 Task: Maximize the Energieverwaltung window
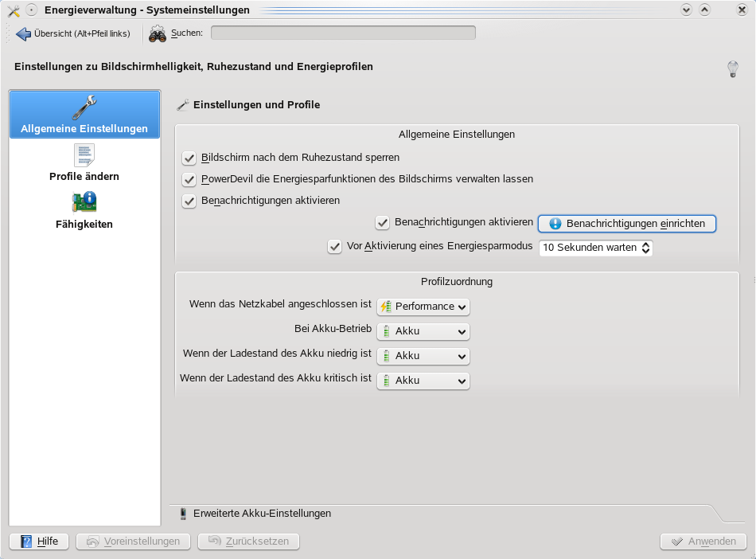(x=705, y=10)
